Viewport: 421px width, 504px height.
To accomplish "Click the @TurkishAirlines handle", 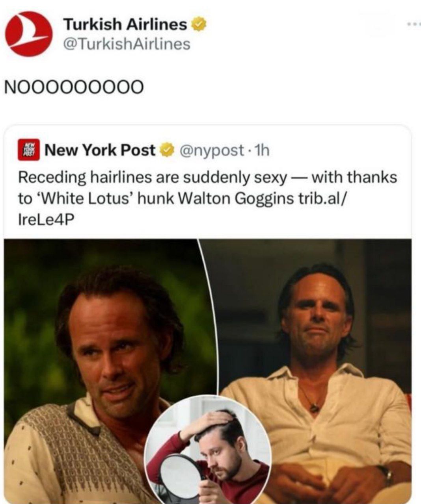I will pos(127,44).
